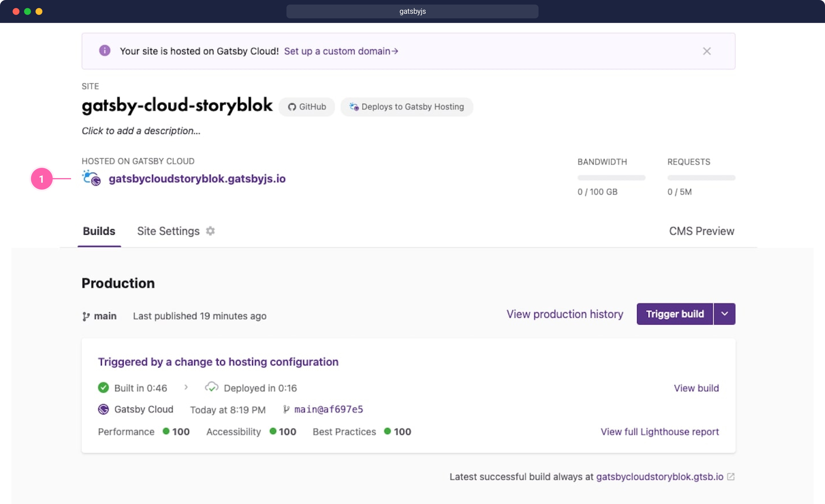Click the green check icon next to Built in 0:46

(x=103, y=387)
